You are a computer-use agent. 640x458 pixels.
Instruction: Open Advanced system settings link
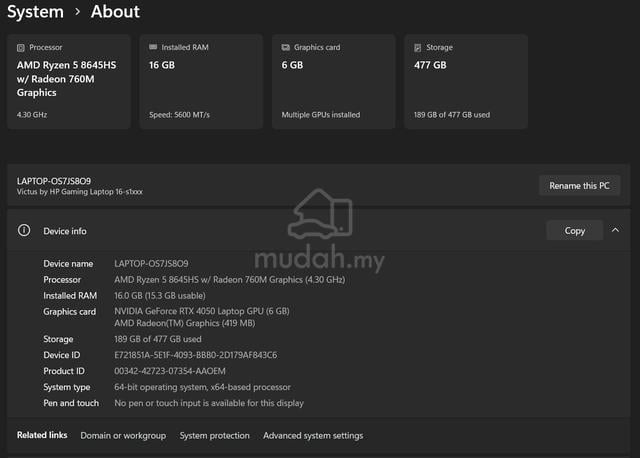coord(313,436)
